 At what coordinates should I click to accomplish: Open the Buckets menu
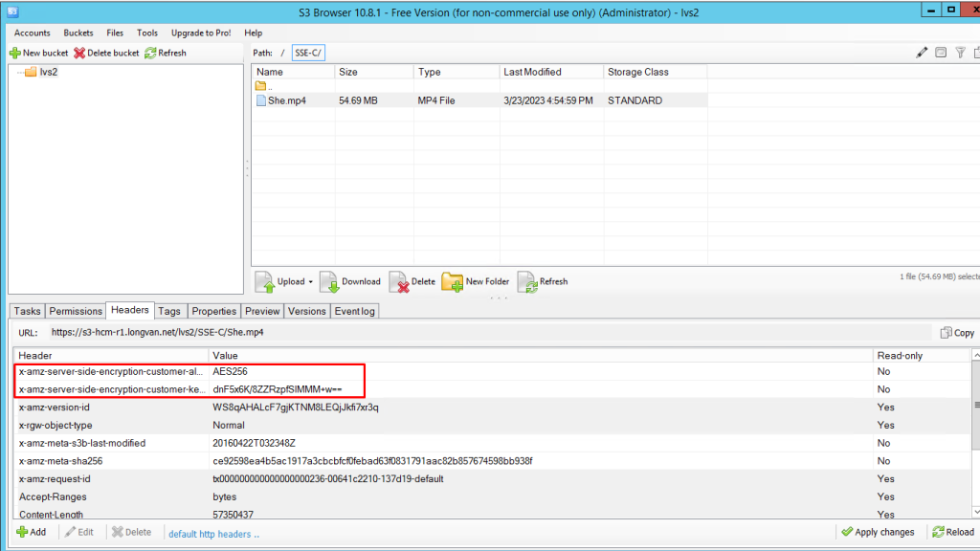pos(78,33)
